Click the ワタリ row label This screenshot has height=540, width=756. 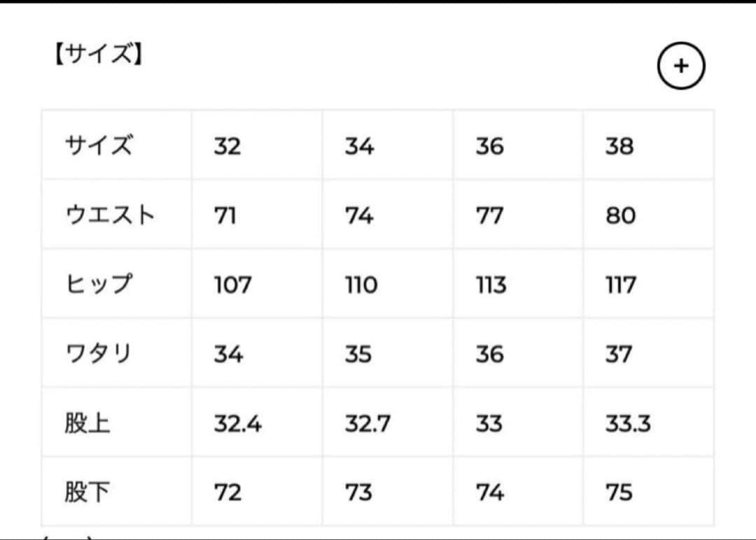pyautogui.click(x=98, y=354)
